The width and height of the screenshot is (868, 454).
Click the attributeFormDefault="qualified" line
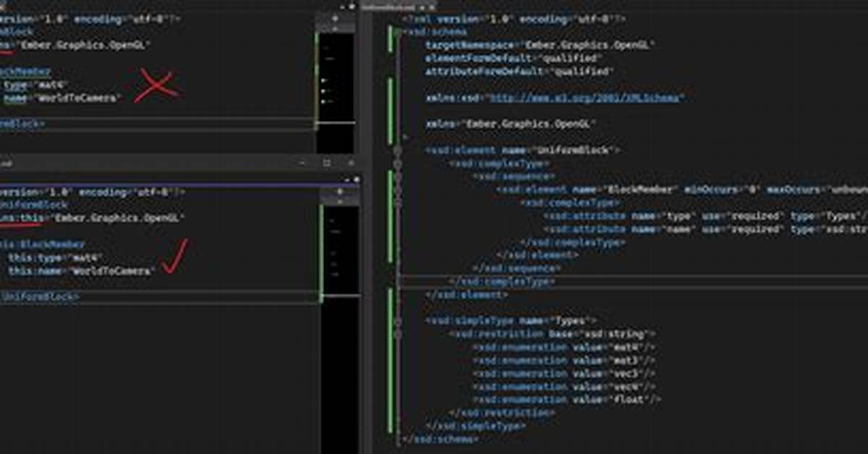519,72
